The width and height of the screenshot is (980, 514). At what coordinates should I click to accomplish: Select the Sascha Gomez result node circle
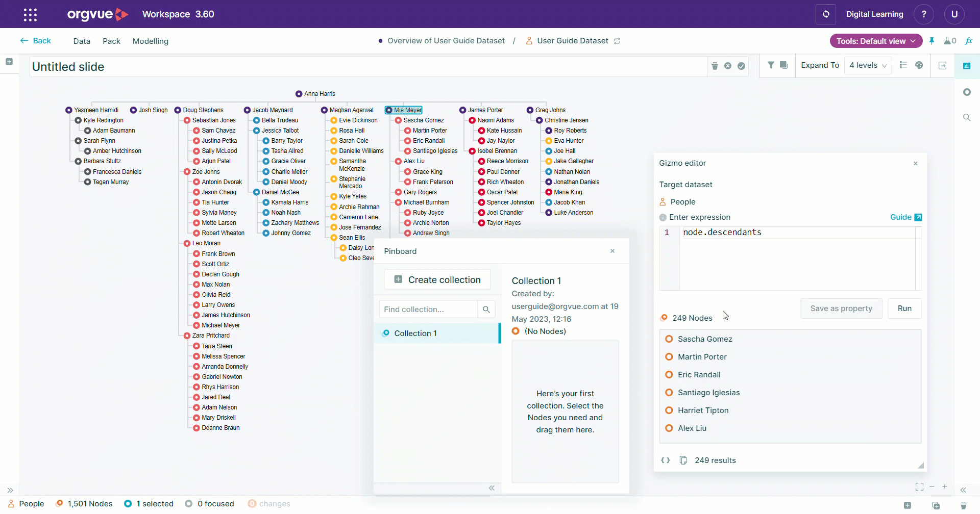[669, 339]
